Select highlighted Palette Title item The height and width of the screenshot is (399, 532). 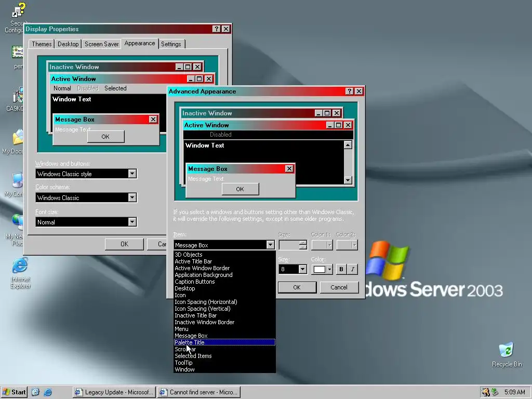pyautogui.click(x=224, y=342)
